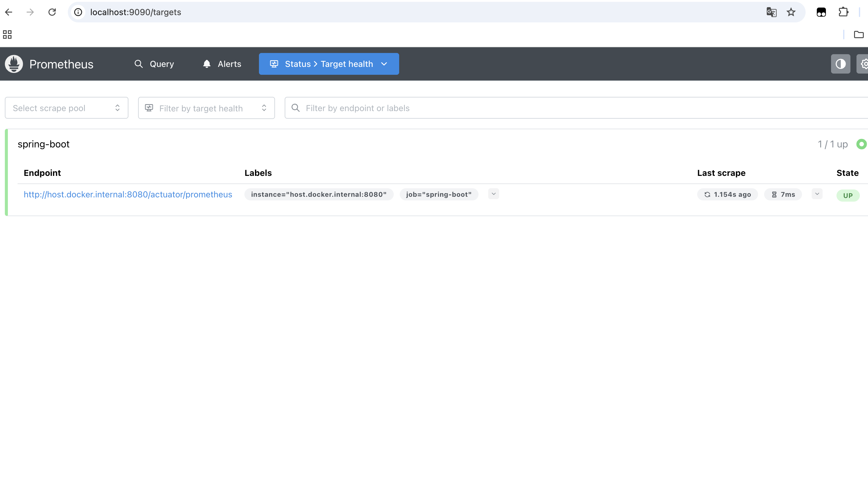Screen dimensions: 868x491
Task: Click the browser reload icon
Action: pyautogui.click(x=52, y=12)
